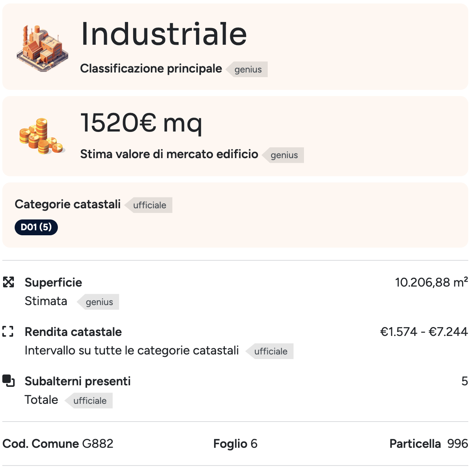
Task: Click the genius tag beside Stima valore
Action: (284, 155)
